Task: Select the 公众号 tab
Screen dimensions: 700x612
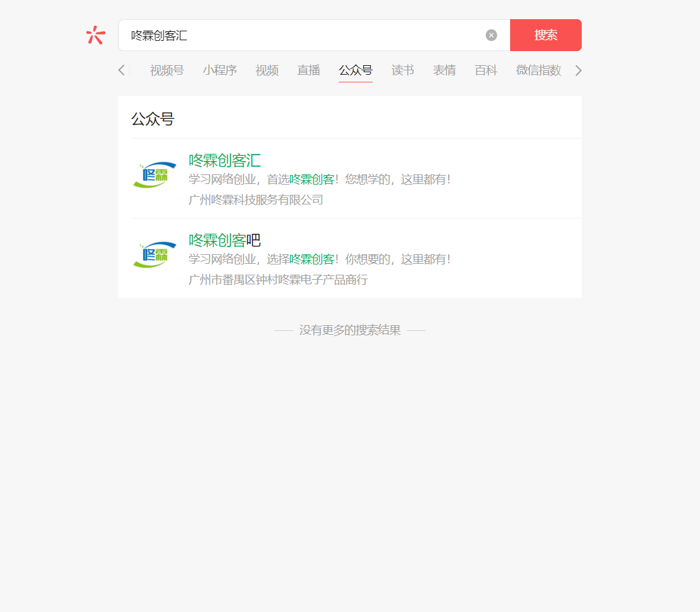Action: pos(355,70)
